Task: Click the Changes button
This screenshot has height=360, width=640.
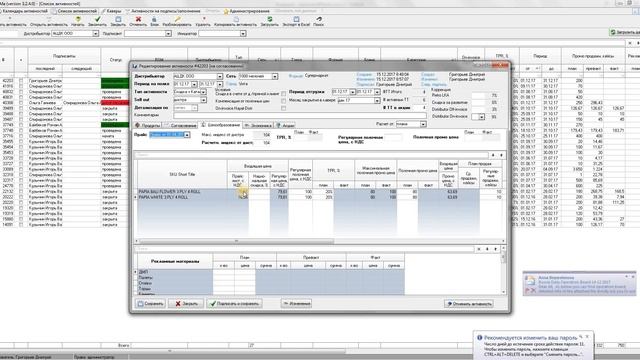Action: 297,304
